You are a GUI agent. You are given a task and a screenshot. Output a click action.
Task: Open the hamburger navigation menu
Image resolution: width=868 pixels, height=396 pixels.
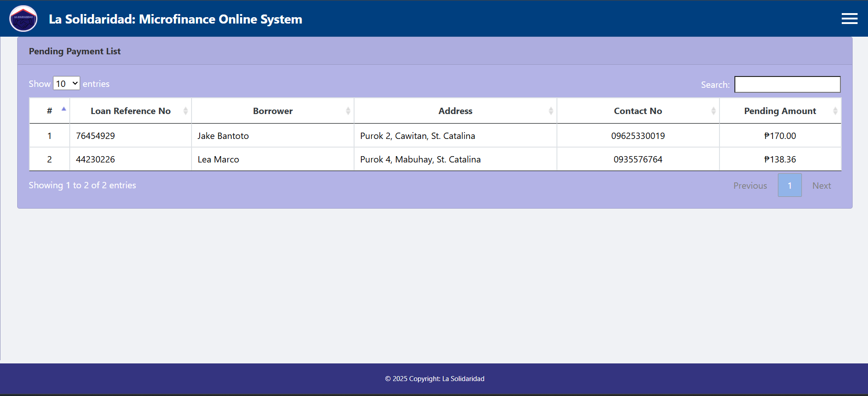[x=849, y=19]
